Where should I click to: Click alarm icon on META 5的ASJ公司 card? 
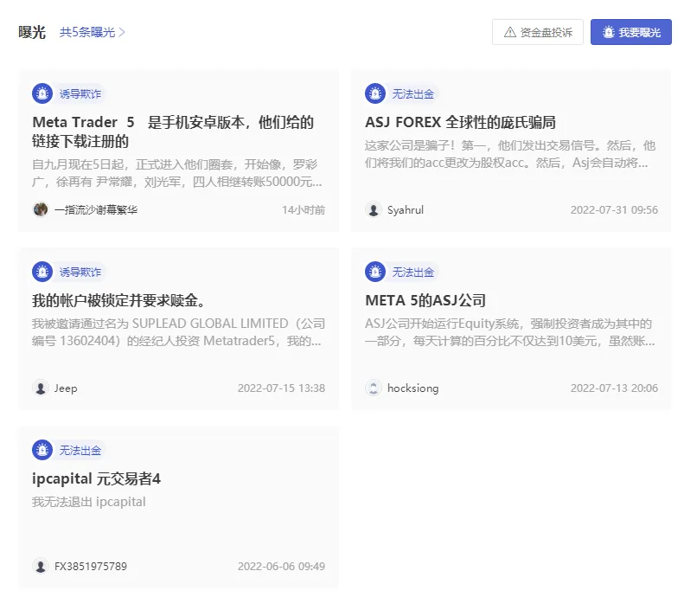click(375, 272)
